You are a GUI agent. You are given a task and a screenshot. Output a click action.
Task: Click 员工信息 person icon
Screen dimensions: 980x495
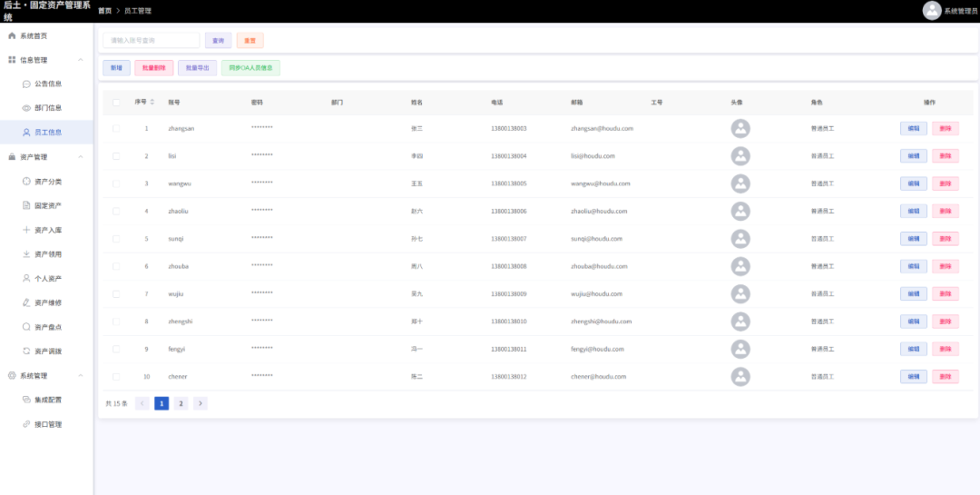pyautogui.click(x=26, y=132)
